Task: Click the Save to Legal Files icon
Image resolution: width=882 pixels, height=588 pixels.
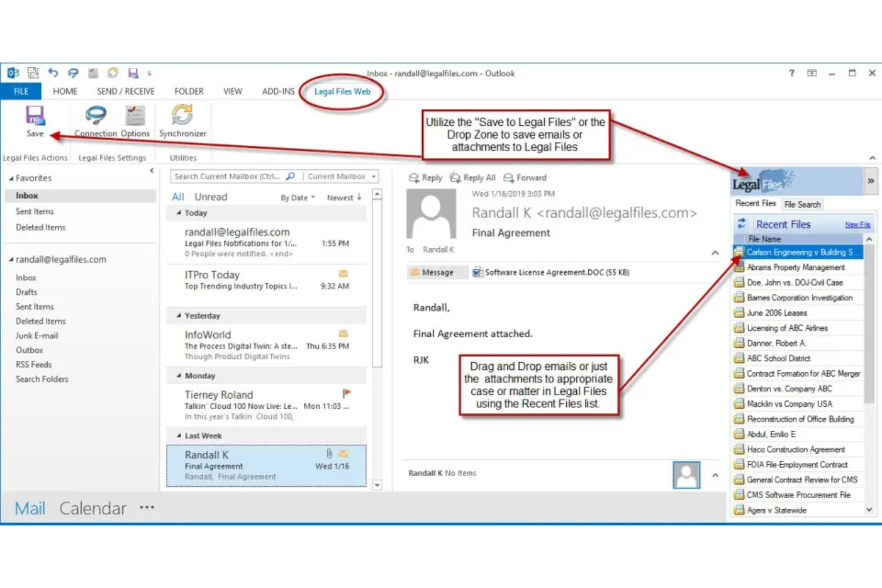Action: [x=35, y=116]
